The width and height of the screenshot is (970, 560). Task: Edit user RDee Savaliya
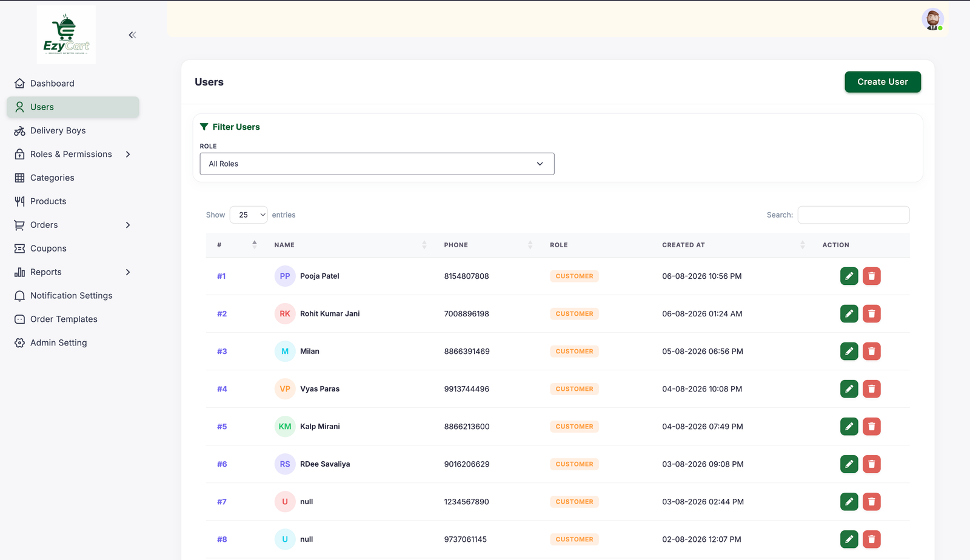849,464
